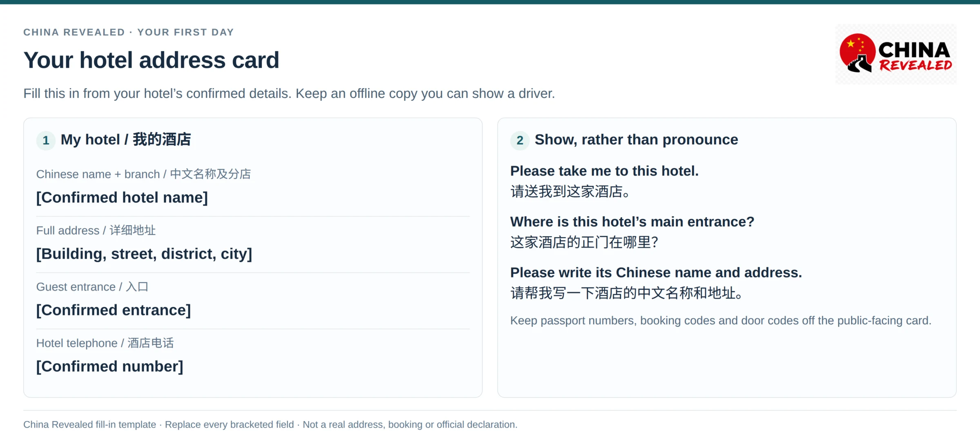Image resolution: width=980 pixels, height=448 pixels.
Task: Click the "Full address / 详细地址" label
Action: 96,231
